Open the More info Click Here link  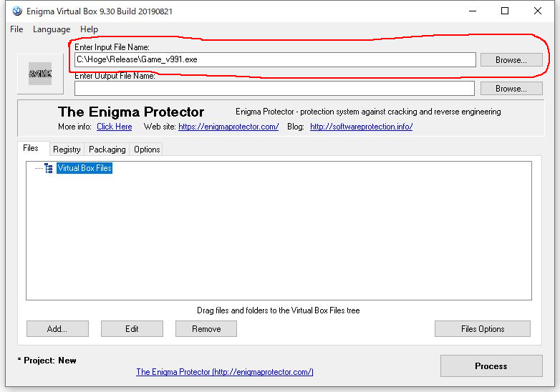point(115,127)
